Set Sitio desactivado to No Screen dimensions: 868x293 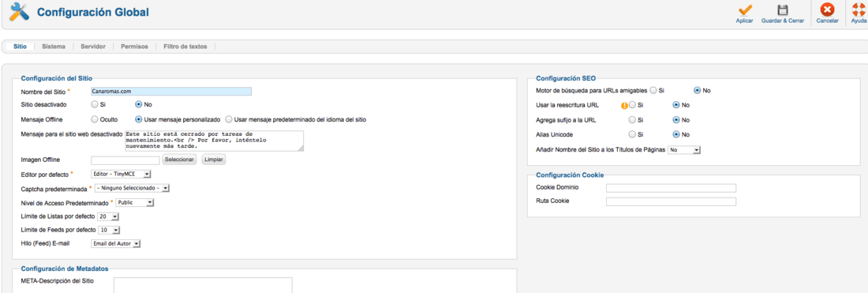[139, 104]
